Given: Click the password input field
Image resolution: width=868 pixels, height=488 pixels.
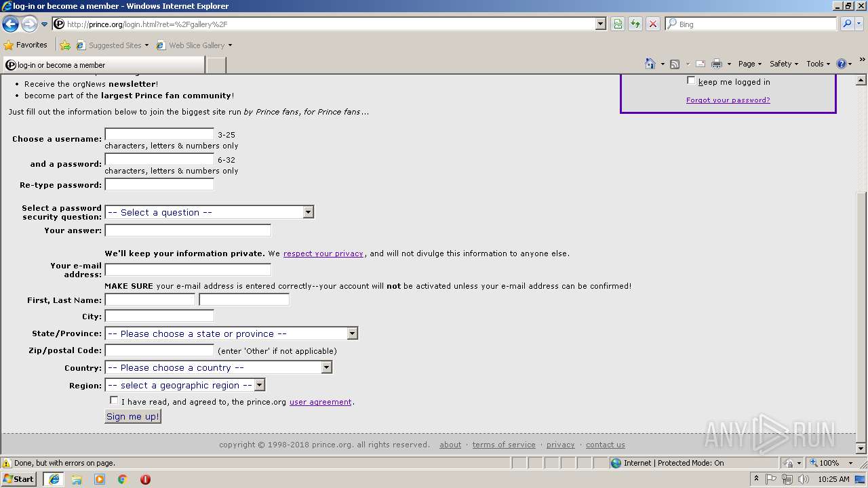Looking at the screenshot, I should point(159,159).
